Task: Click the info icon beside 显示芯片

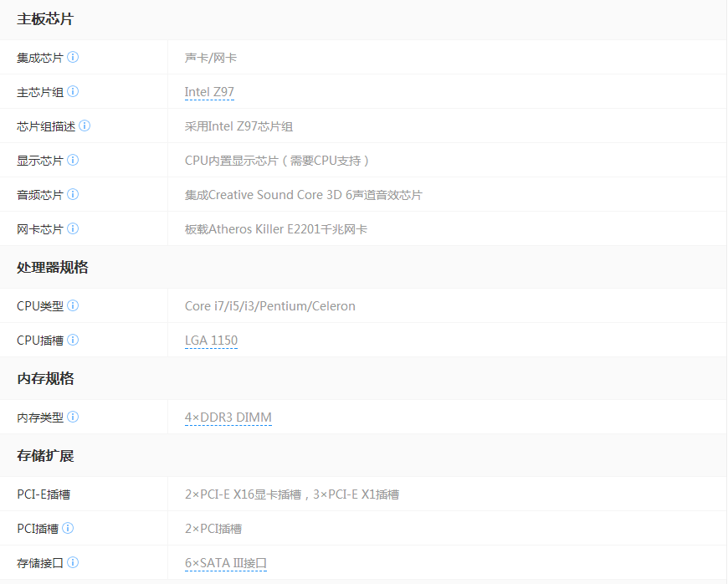Action: point(73,160)
